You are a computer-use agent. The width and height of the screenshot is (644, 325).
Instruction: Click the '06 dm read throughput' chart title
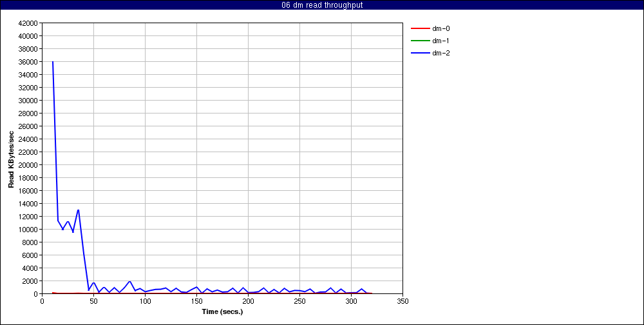coord(322,5)
